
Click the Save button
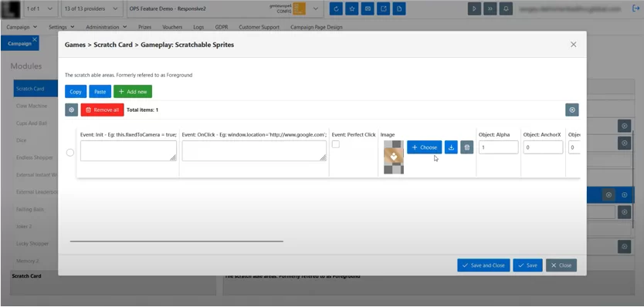point(527,265)
